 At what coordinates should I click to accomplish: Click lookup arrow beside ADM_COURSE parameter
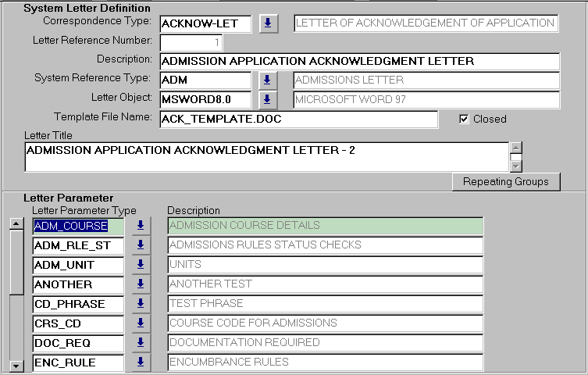[x=141, y=226]
